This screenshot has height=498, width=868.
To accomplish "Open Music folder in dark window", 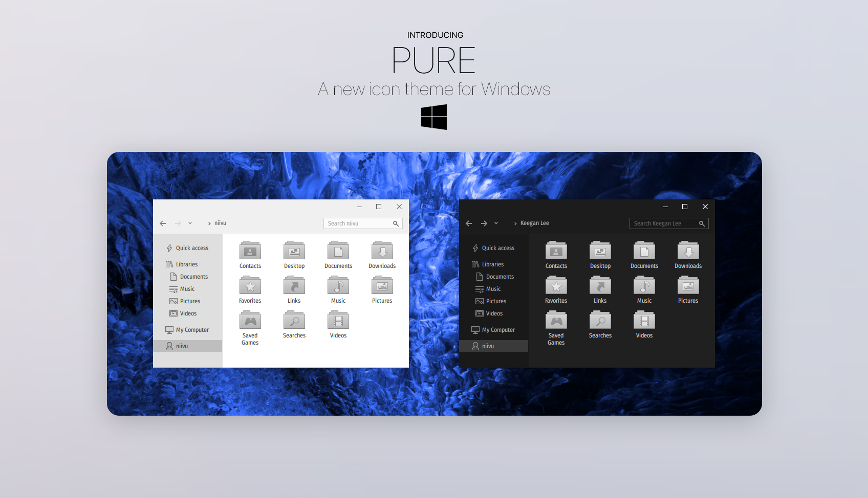I will 644,289.
